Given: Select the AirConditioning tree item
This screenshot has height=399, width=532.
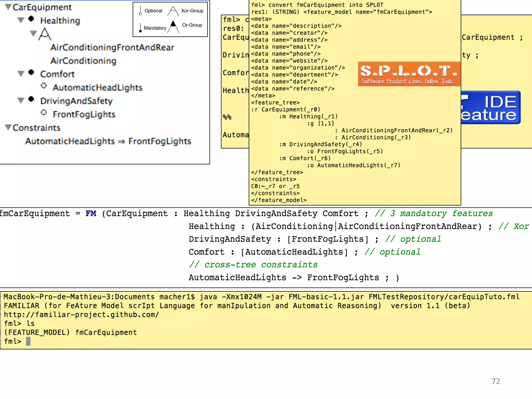Looking at the screenshot, I should point(83,61).
